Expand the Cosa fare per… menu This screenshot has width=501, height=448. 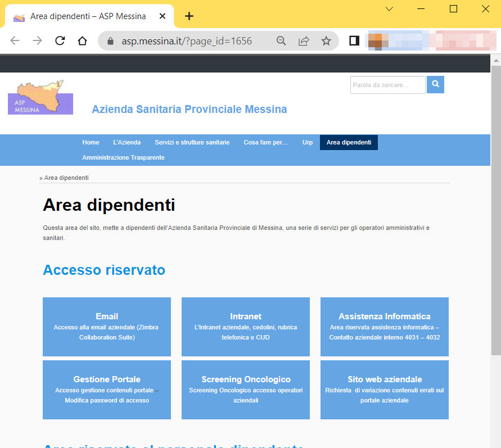point(265,142)
